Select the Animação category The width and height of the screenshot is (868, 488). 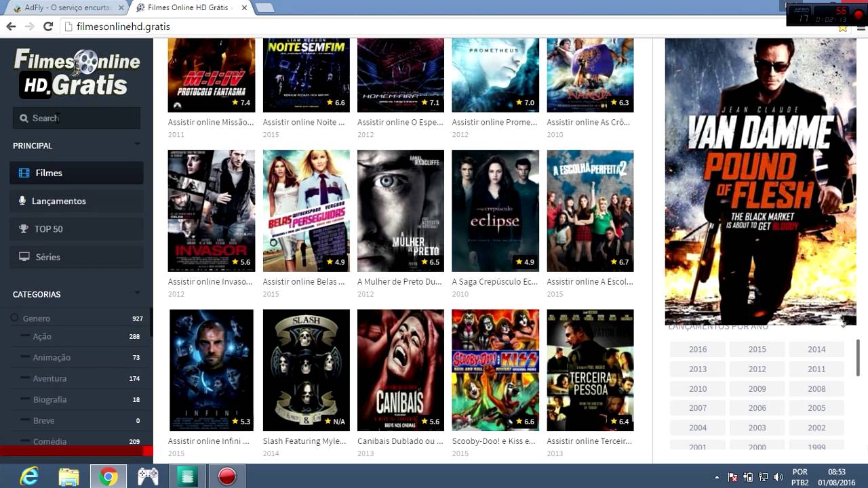click(52, 357)
